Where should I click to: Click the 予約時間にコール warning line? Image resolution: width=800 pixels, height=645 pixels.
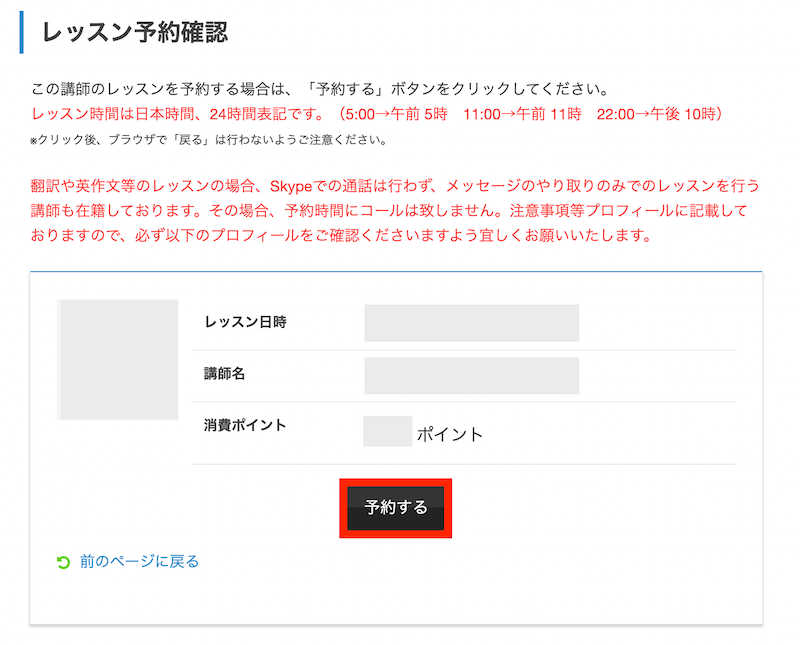tap(389, 210)
